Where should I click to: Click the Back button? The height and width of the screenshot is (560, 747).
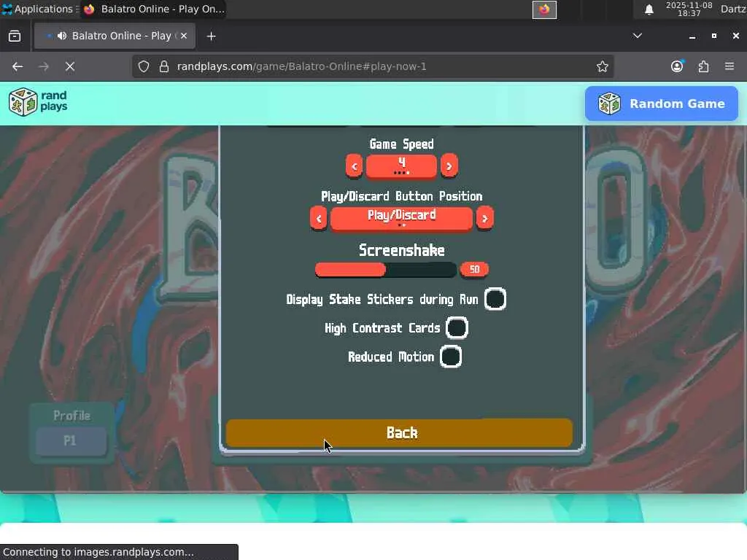[x=399, y=433]
